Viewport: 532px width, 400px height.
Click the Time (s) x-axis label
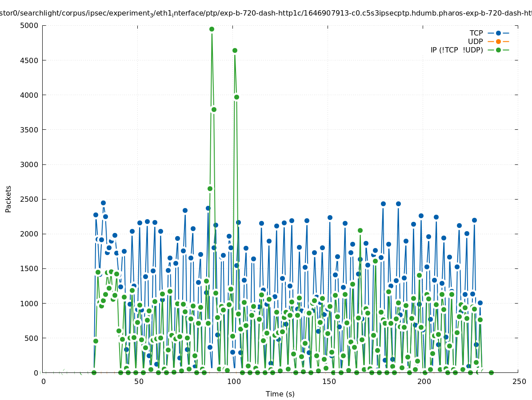(x=280, y=394)
